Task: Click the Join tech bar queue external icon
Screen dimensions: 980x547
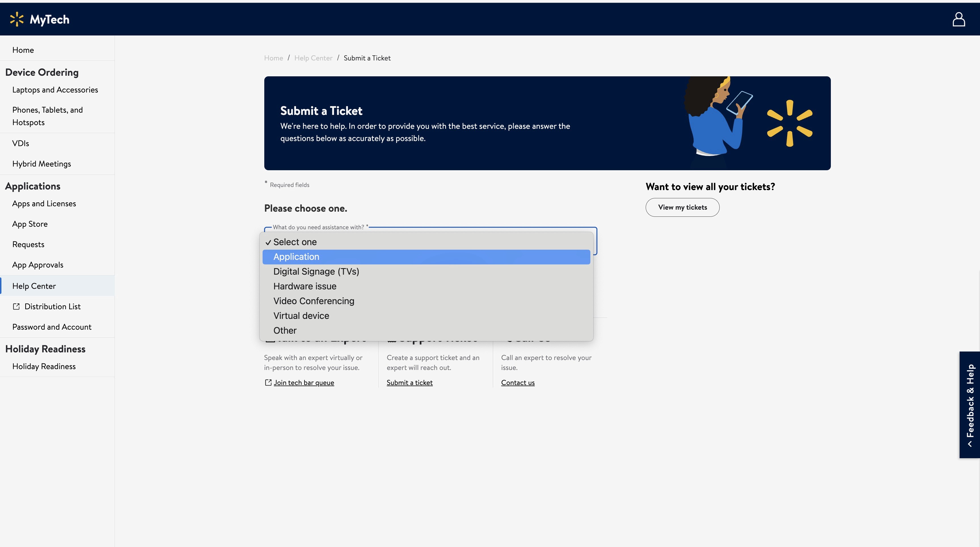Action: [268, 382]
